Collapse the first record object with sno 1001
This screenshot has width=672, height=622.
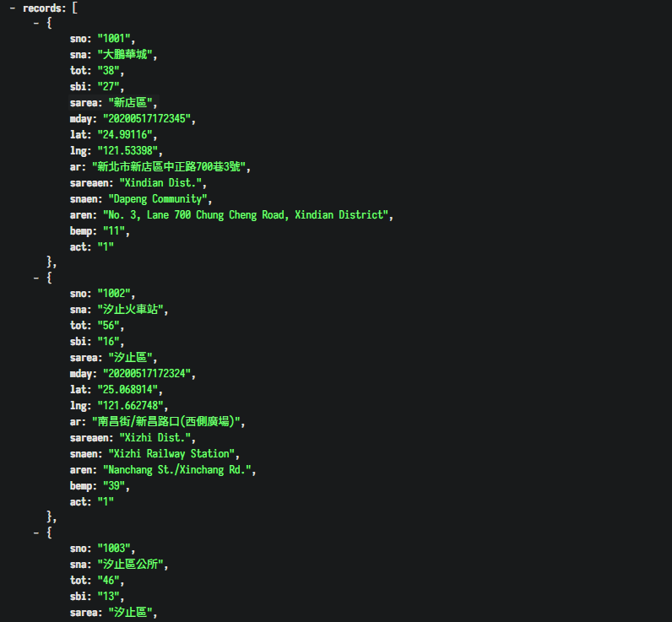36,23
